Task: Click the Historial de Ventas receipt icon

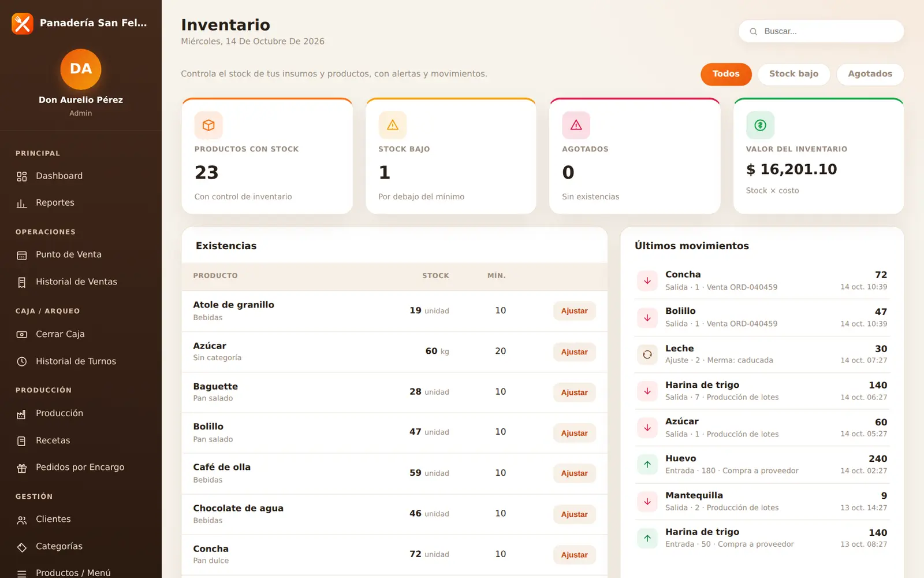Action: 22,282
